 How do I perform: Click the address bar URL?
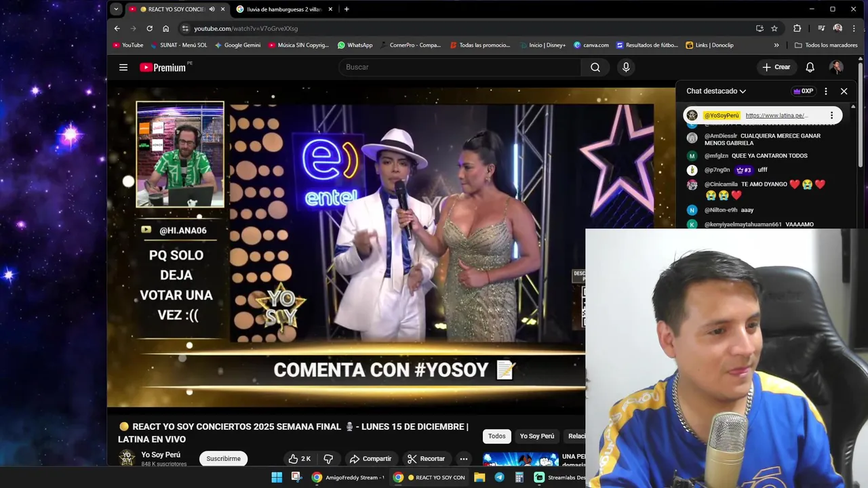tap(245, 28)
